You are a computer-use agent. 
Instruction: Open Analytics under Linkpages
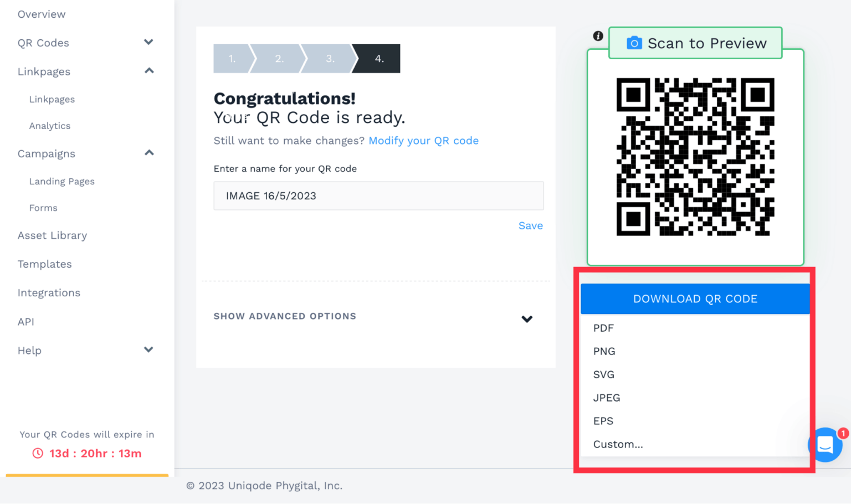click(x=49, y=126)
